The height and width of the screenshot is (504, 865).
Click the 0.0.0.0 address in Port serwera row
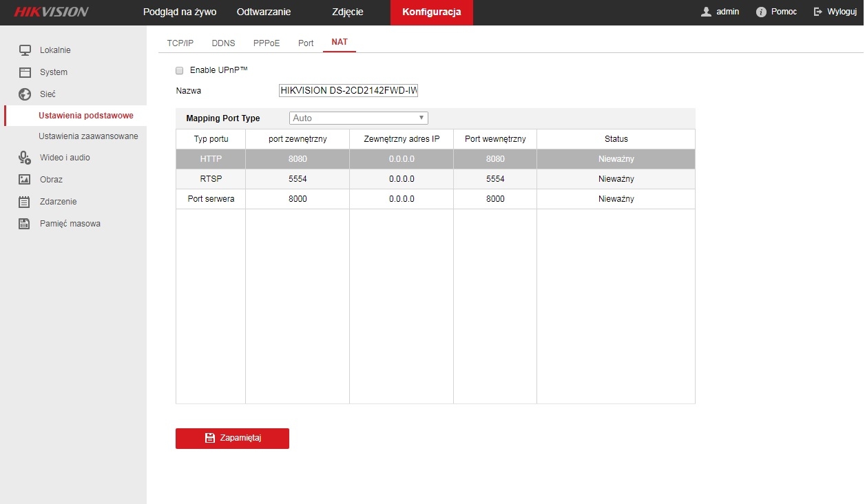click(402, 199)
